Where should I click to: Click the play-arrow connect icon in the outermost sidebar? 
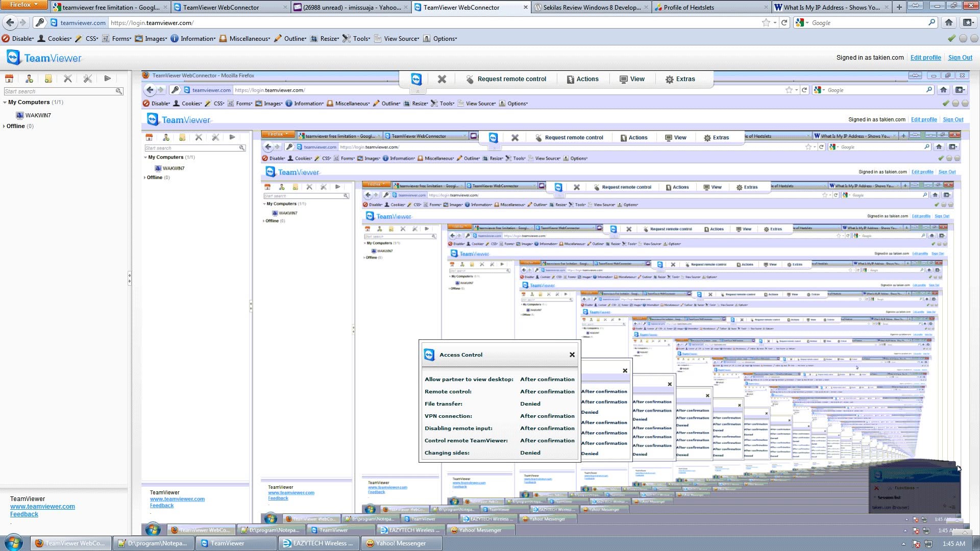pos(107,79)
